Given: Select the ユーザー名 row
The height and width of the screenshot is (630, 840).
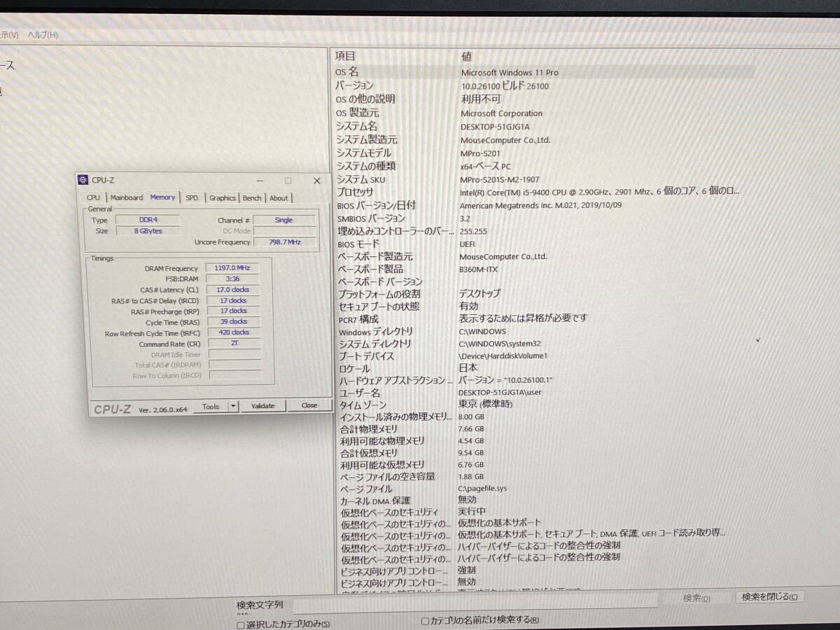Looking at the screenshot, I should coord(544,393).
